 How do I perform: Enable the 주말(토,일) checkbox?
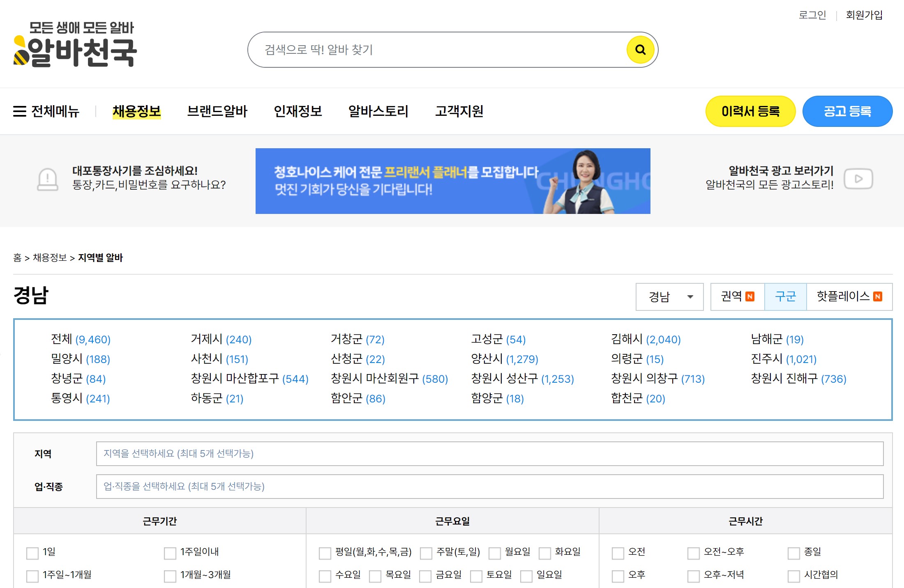tap(426, 553)
